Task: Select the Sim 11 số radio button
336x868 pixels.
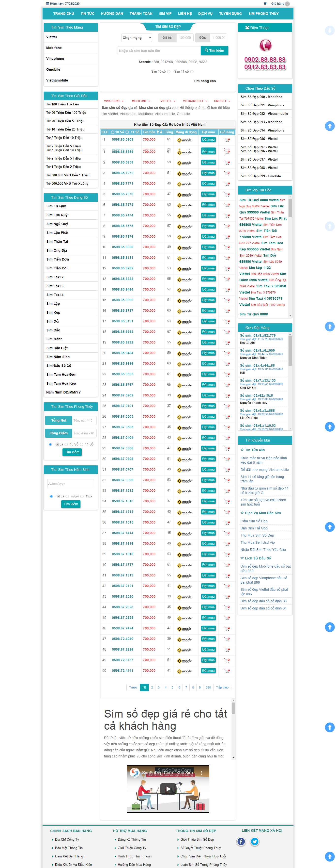Action: pyautogui.click(x=192, y=72)
